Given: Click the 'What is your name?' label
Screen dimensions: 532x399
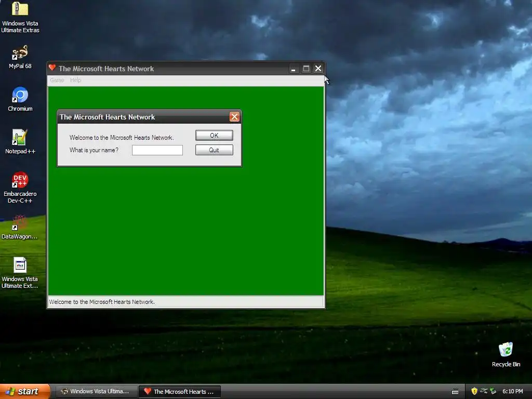Looking at the screenshot, I should (x=94, y=150).
